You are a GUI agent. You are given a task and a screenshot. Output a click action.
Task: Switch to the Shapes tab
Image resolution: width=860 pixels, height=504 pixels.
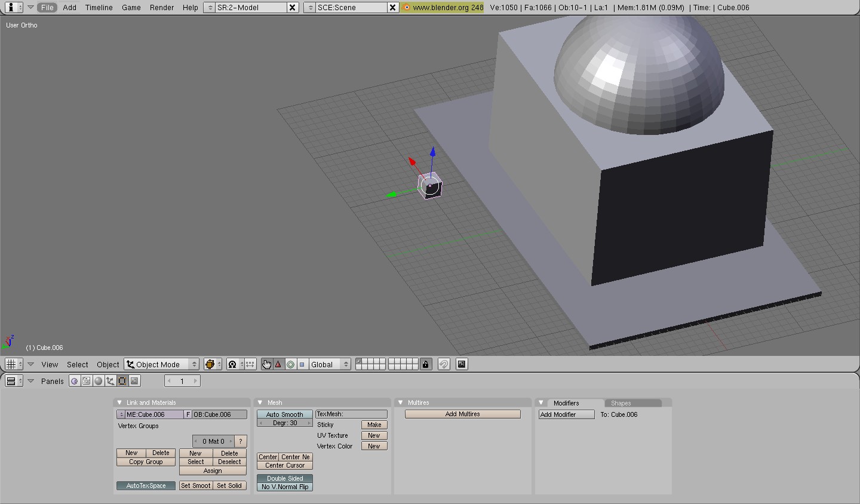pyautogui.click(x=632, y=403)
